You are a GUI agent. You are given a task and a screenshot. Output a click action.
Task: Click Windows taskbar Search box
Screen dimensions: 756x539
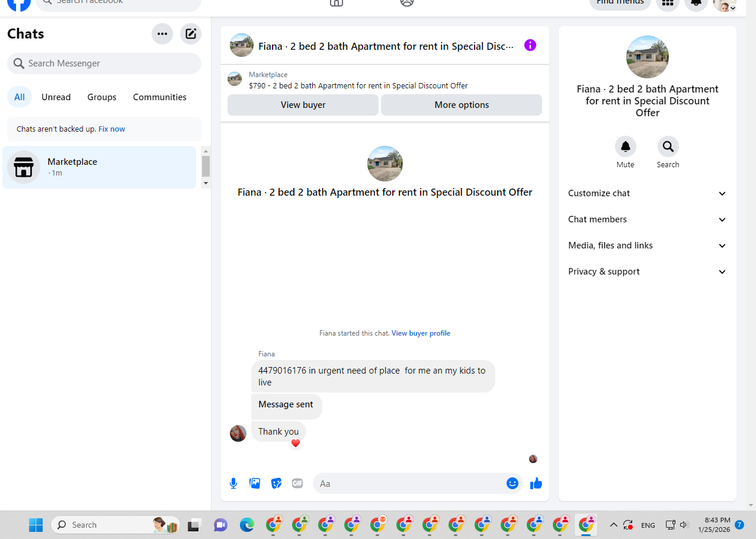[x=116, y=525]
